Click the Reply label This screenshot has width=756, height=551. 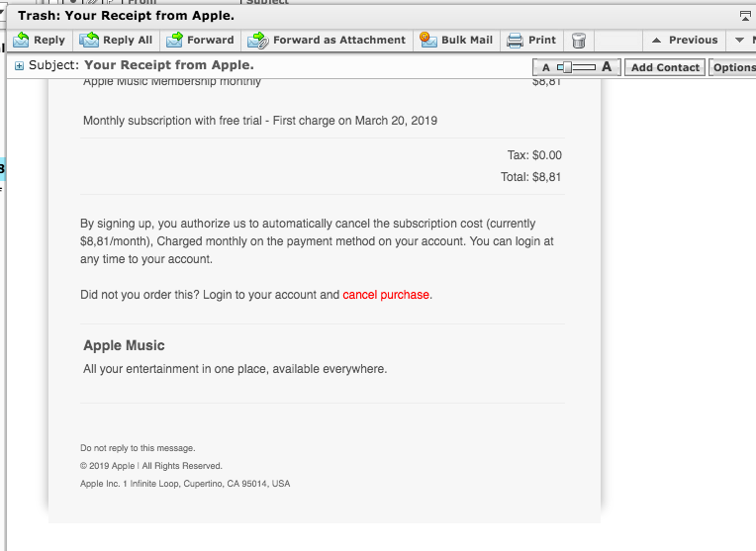click(49, 40)
